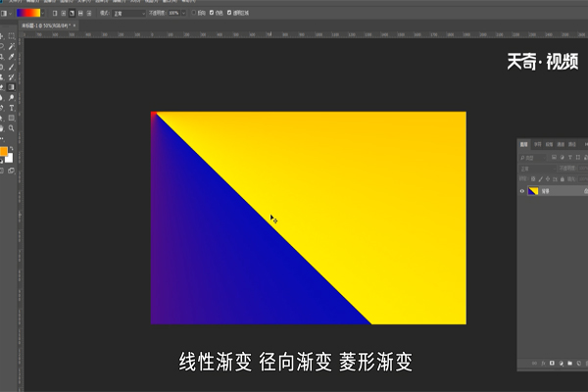Click the white background color swatch
This screenshot has height=392, width=588.
10,159
